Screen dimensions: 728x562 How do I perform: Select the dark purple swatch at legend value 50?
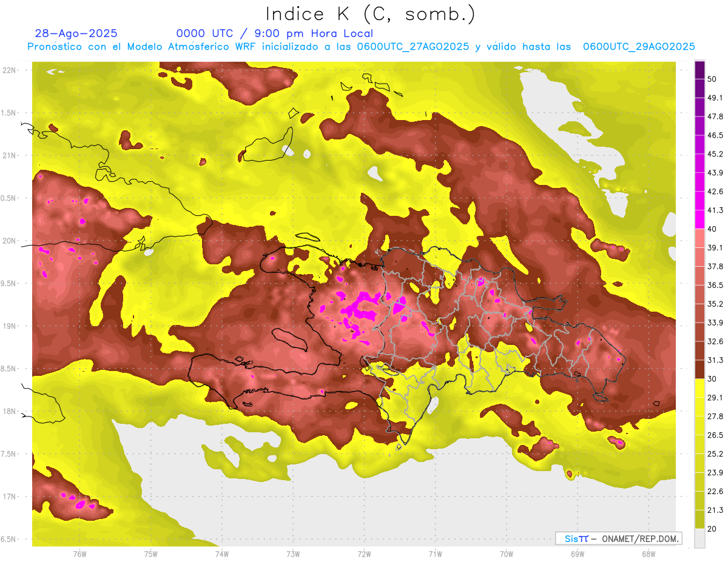[699, 70]
